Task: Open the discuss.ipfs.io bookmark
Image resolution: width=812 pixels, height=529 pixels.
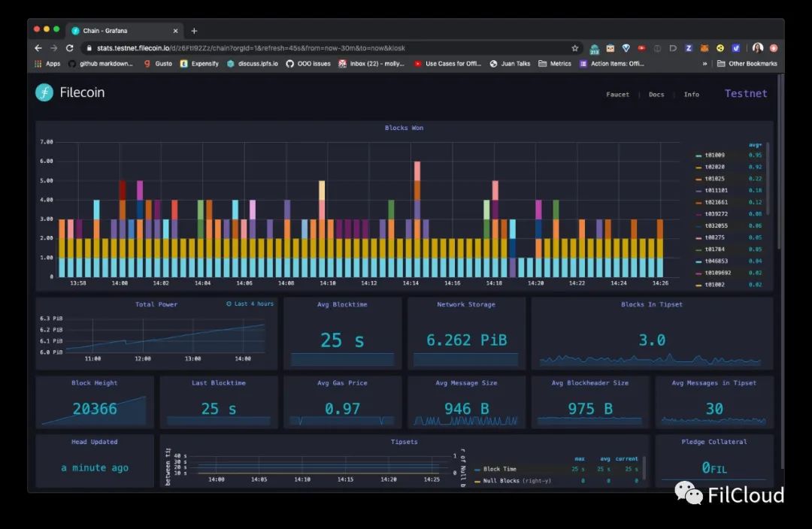Action: [x=252, y=64]
